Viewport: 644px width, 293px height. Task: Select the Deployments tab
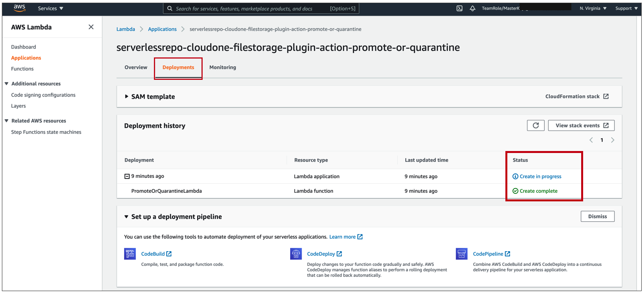pyautogui.click(x=178, y=67)
